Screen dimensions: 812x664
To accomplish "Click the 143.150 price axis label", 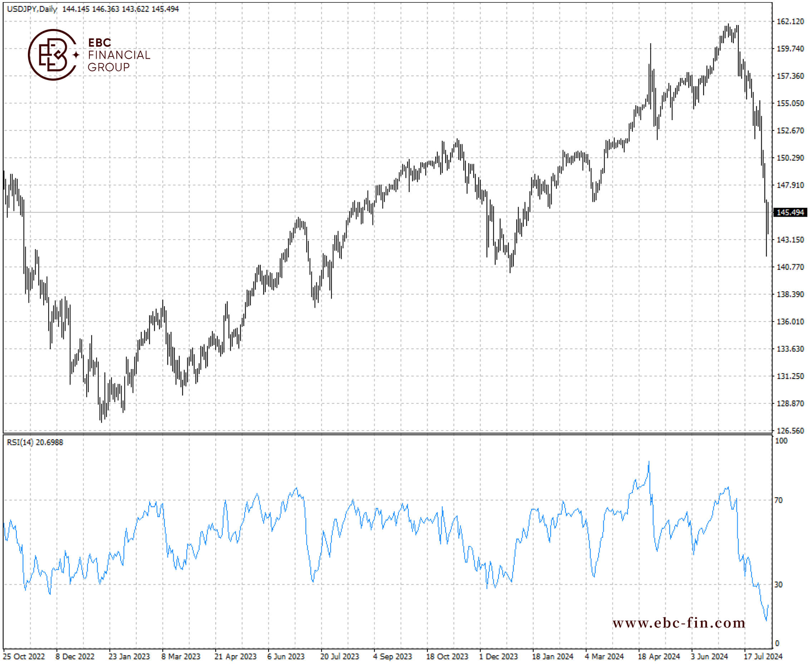I will tap(790, 240).
